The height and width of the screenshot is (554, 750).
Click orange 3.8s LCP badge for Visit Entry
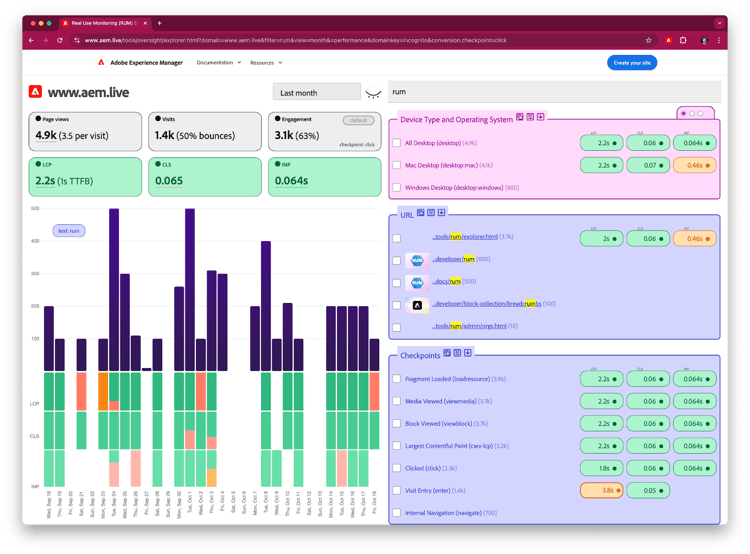pos(601,490)
